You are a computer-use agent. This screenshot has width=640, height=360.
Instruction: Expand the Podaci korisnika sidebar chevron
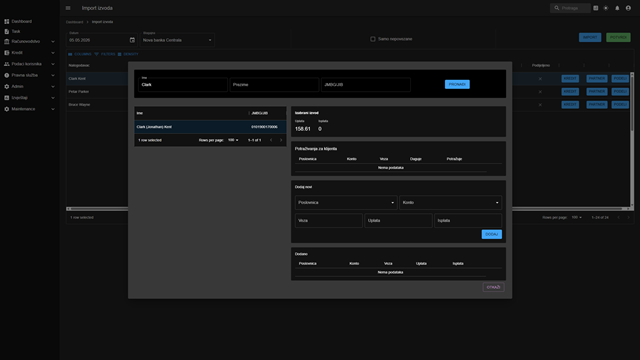(x=53, y=64)
